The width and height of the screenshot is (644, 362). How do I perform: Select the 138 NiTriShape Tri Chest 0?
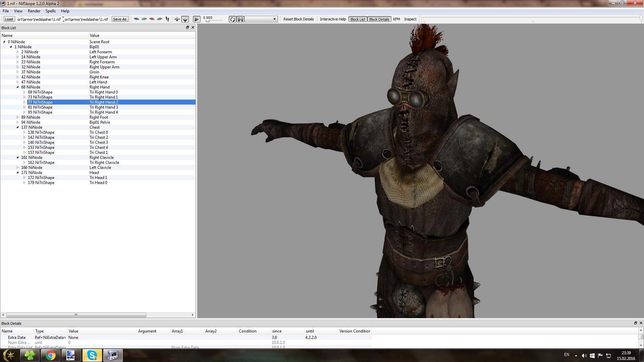pos(98,132)
